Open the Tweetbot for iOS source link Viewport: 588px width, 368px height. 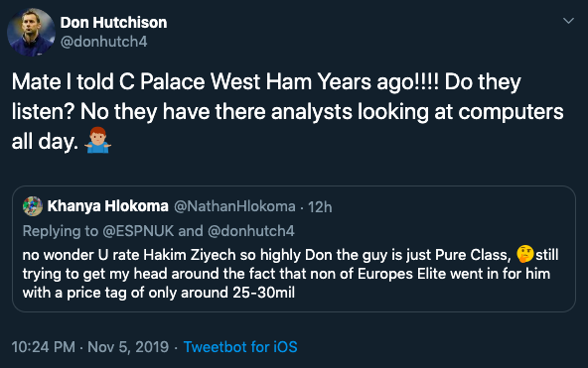pyautogui.click(x=240, y=347)
